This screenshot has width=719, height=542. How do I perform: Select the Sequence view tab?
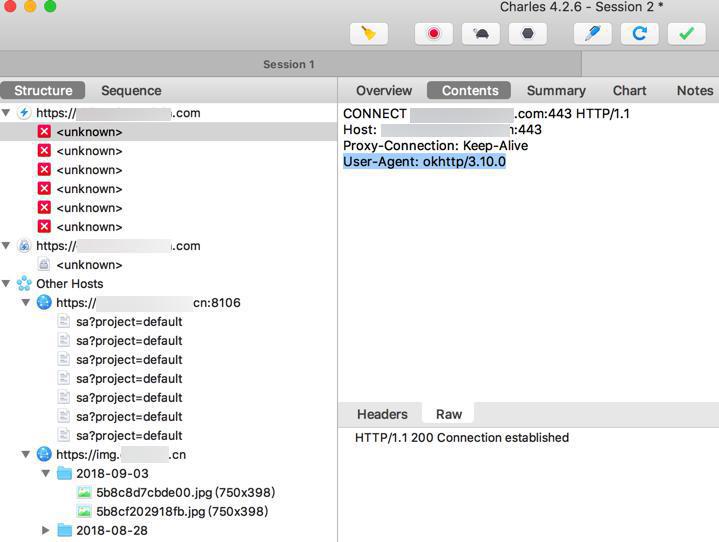pos(131,90)
